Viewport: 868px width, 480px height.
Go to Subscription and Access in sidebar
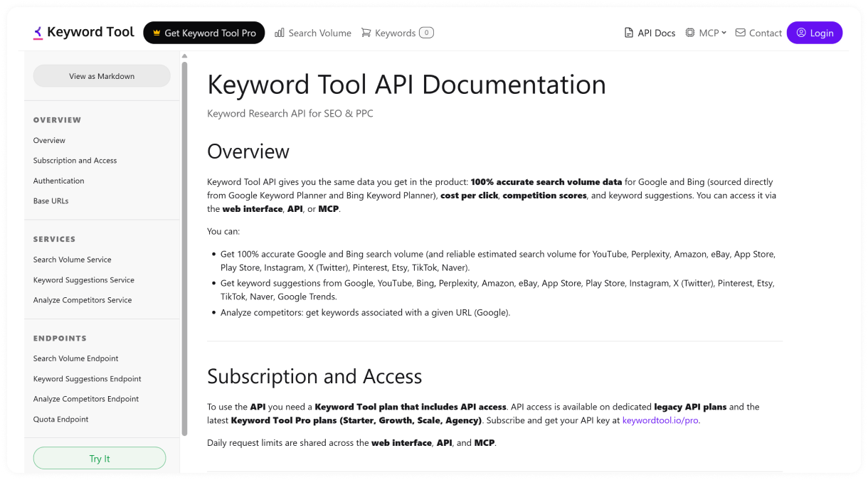(x=75, y=161)
